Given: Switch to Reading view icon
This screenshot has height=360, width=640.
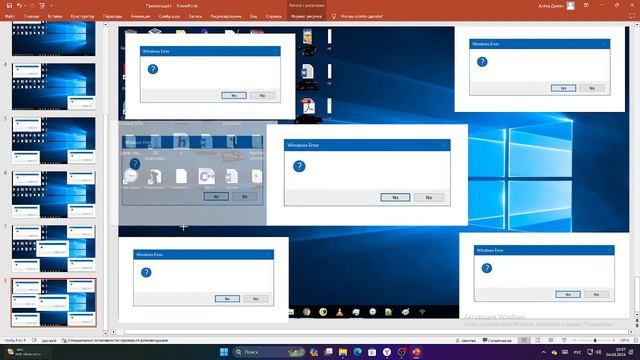Looking at the screenshot, I should [x=551, y=340].
